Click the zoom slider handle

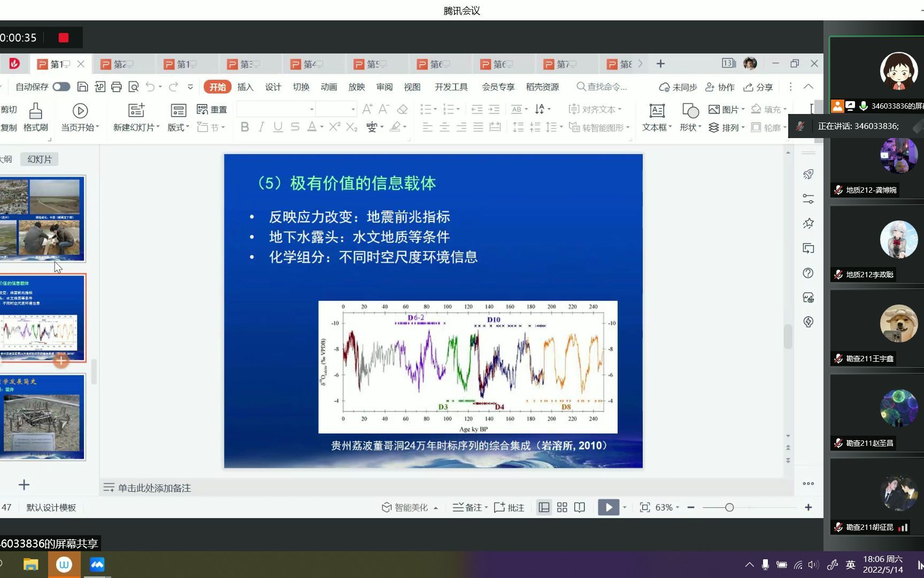(729, 507)
